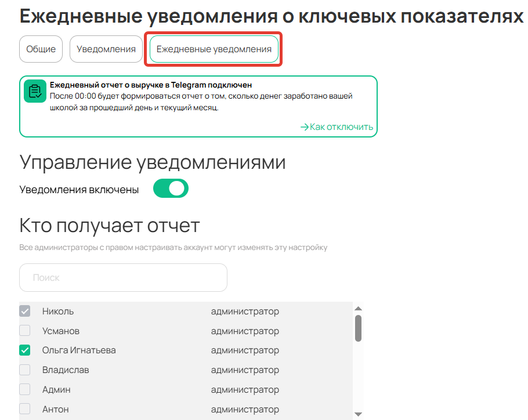Click the Управление уведомлениями heading
Viewport: 528px width, 420px height.
pos(153,162)
